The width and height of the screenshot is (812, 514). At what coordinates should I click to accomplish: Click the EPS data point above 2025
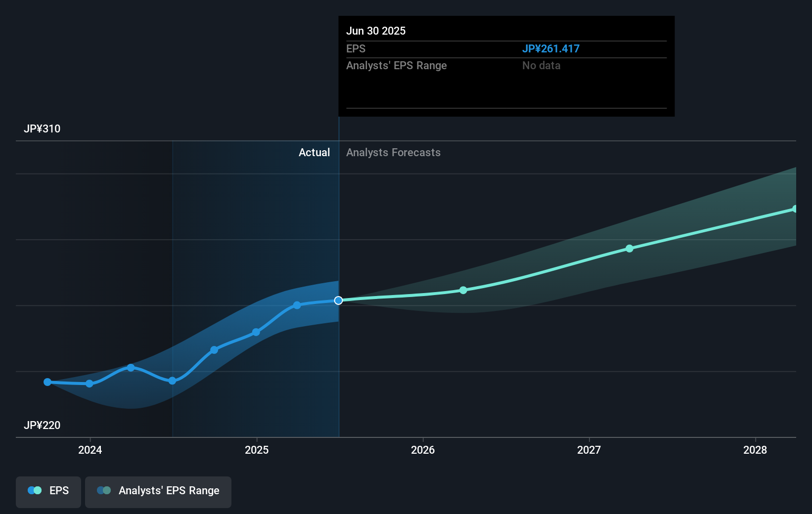(256, 332)
